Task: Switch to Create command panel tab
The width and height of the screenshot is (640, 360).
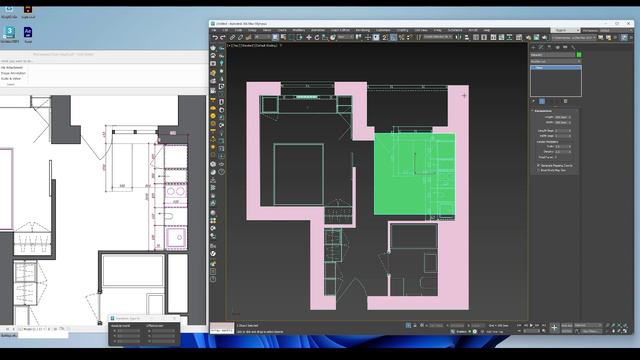Action: 533,47
